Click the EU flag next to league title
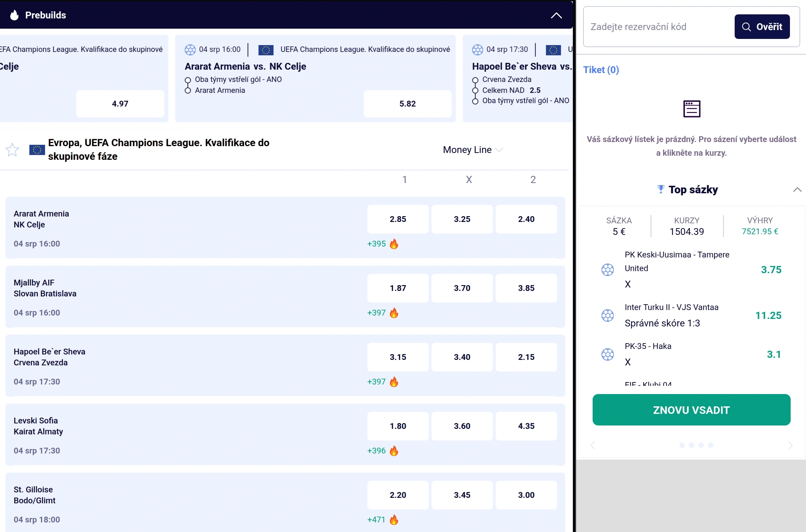 37,150
